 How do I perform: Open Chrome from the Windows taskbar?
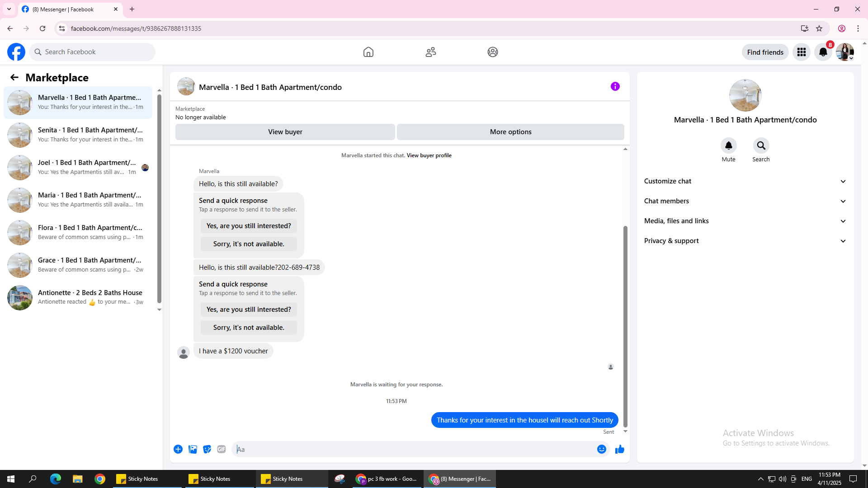click(x=100, y=479)
